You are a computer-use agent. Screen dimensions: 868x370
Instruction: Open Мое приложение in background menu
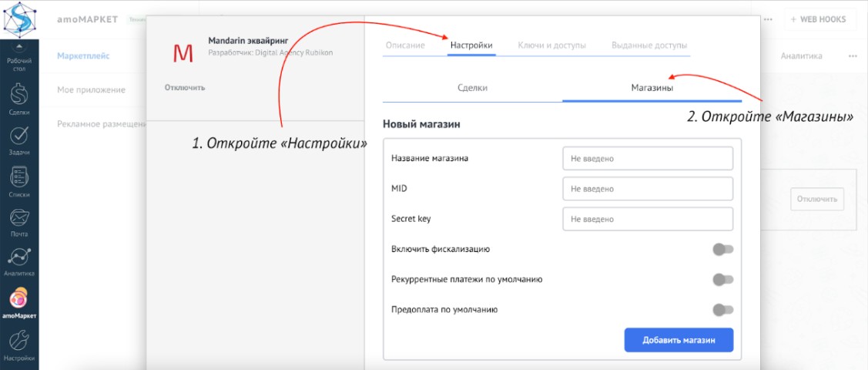pos(91,89)
